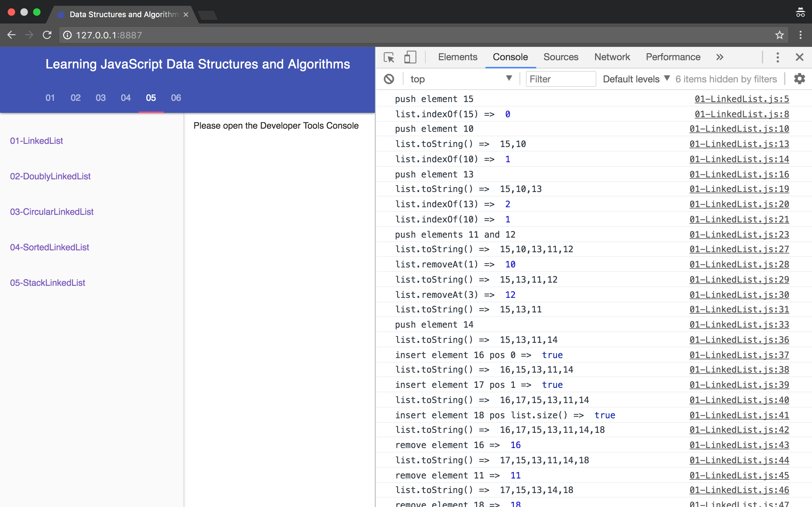This screenshot has width=812, height=507.
Task: Click the console Filter input field
Action: pos(560,79)
